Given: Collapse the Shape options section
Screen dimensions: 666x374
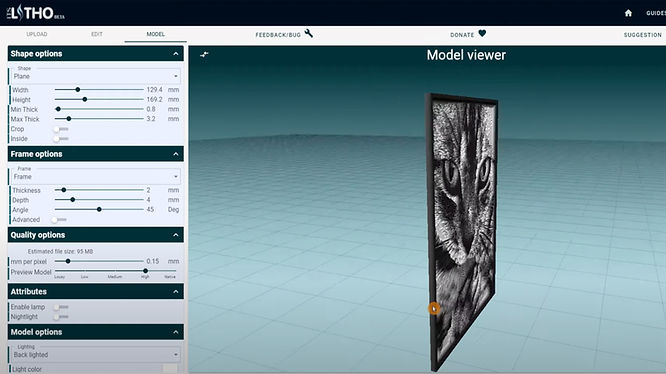Looking at the screenshot, I should tap(175, 54).
